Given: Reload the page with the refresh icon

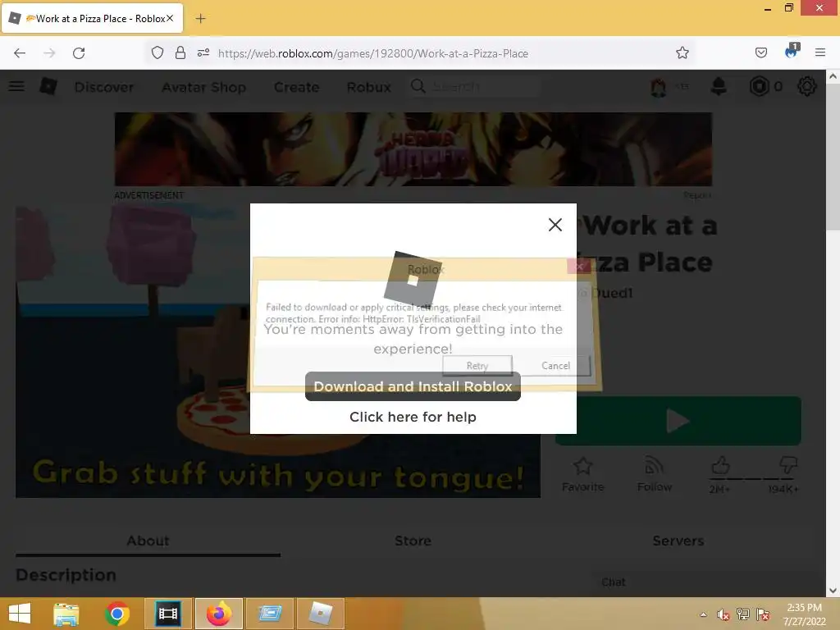Looking at the screenshot, I should click(79, 53).
